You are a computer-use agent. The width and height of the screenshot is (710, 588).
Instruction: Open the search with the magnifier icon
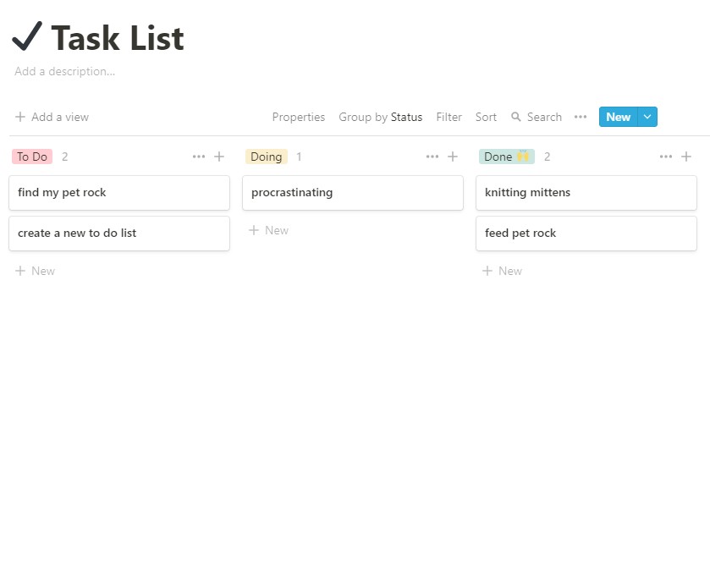click(516, 117)
